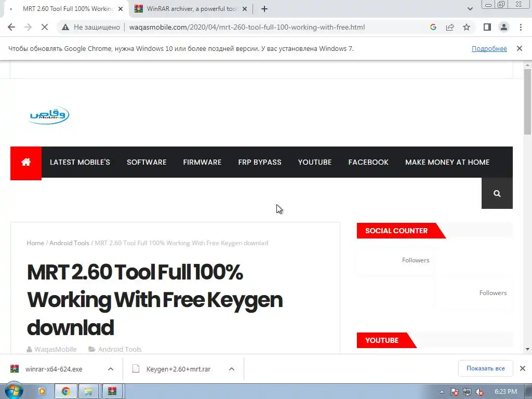Close the MRT 2.60 Tool tab
The height and width of the screenshot is (399, 532).
121,9
